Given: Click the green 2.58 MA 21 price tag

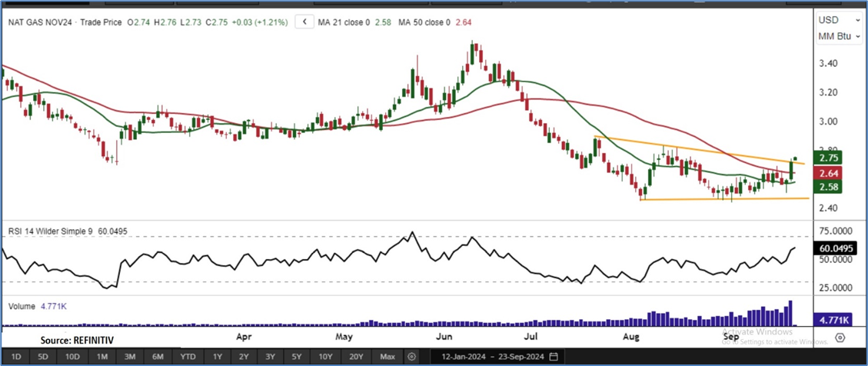Looking at the screenshot, I should pos(827,187).
